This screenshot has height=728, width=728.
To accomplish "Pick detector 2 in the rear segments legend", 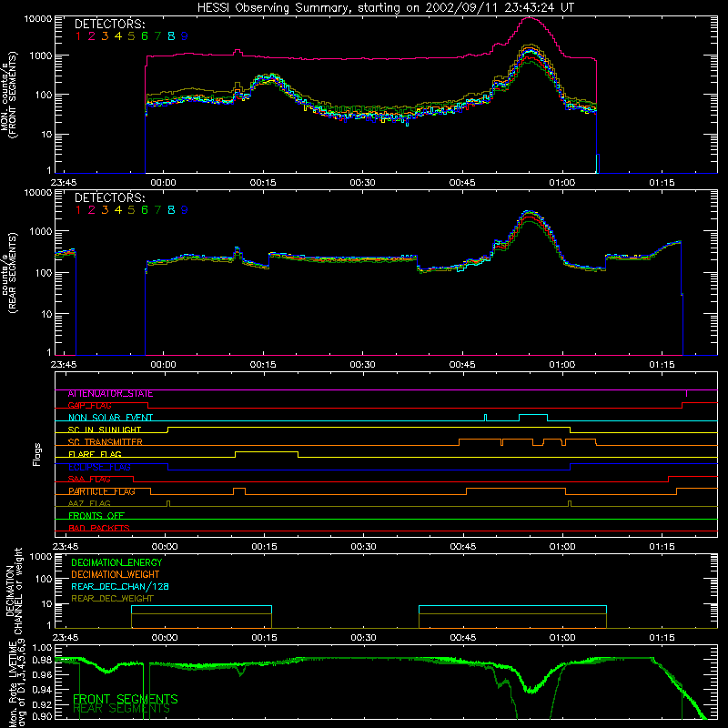I will (x=92, y=210).
